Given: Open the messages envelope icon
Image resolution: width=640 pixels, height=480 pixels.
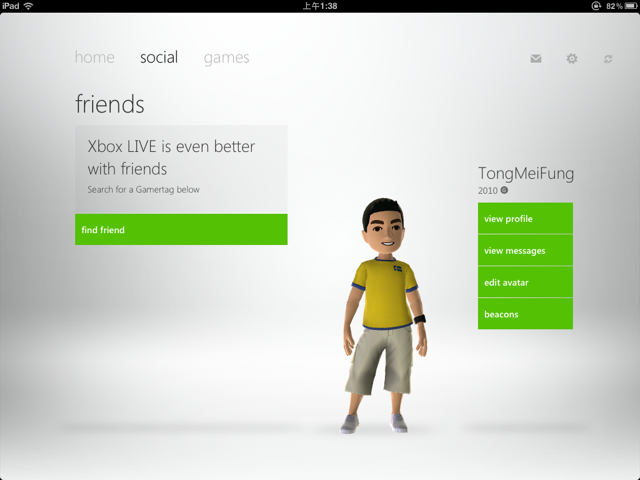Looking at the screenshot, I should (536, 59).
